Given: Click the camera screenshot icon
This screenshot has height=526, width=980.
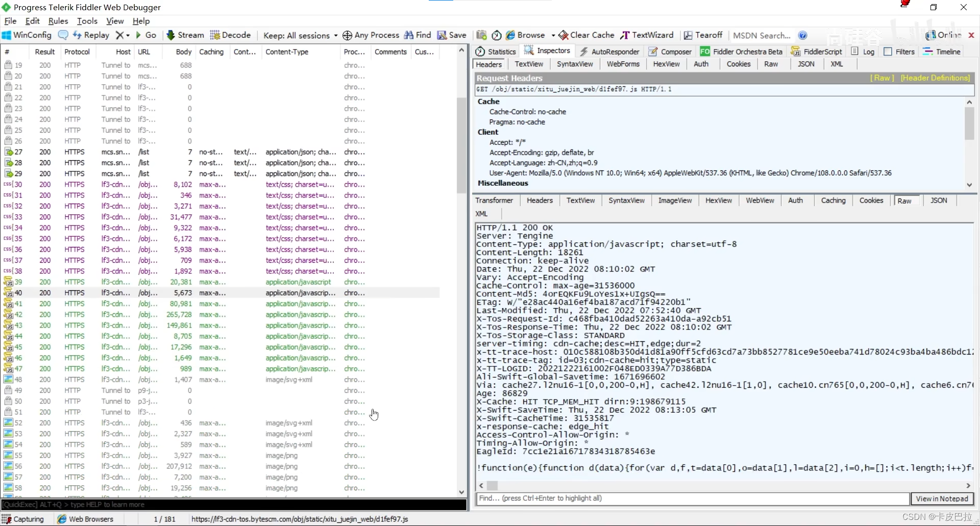Looking at the screenshot, I should 481,35.
